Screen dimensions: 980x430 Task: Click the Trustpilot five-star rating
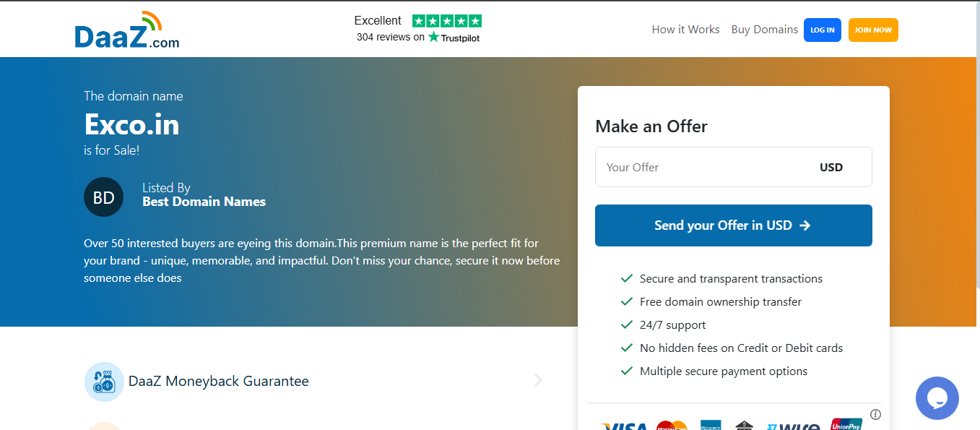tap(446, 21)
